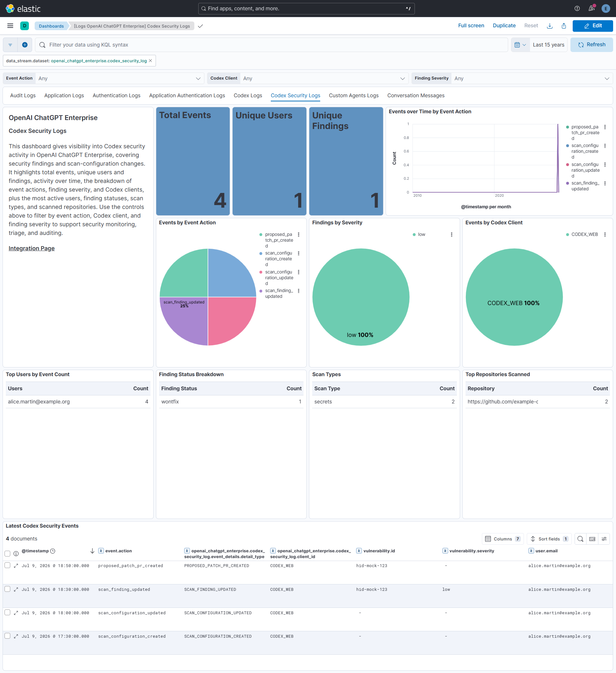Open the filter options menu icon
This screenshot has height=673, width=616.
tap(10, 45)
